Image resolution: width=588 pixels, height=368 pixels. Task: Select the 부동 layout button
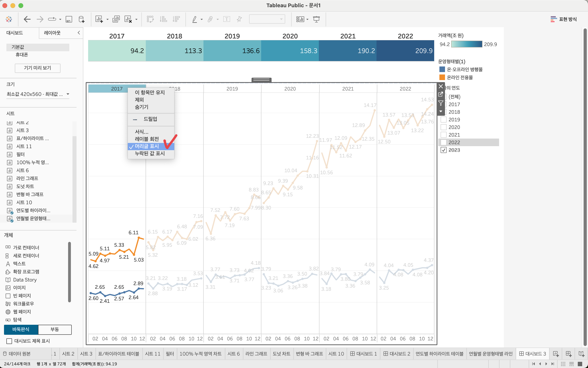click(55, 329)
